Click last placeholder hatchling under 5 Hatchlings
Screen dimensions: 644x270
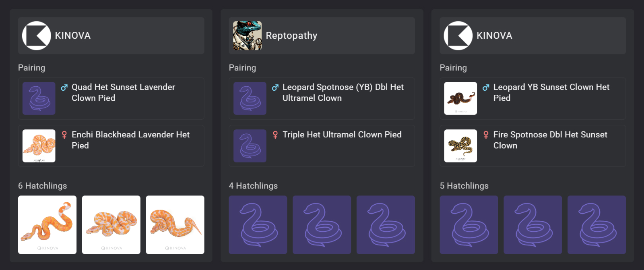pyautogui.click(x=597, y=225)
